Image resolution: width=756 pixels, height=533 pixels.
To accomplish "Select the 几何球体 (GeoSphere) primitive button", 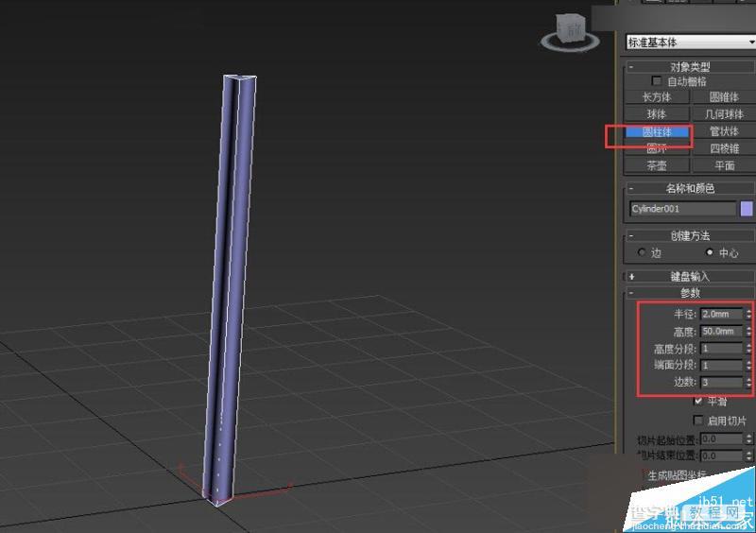I will [724, 113].
